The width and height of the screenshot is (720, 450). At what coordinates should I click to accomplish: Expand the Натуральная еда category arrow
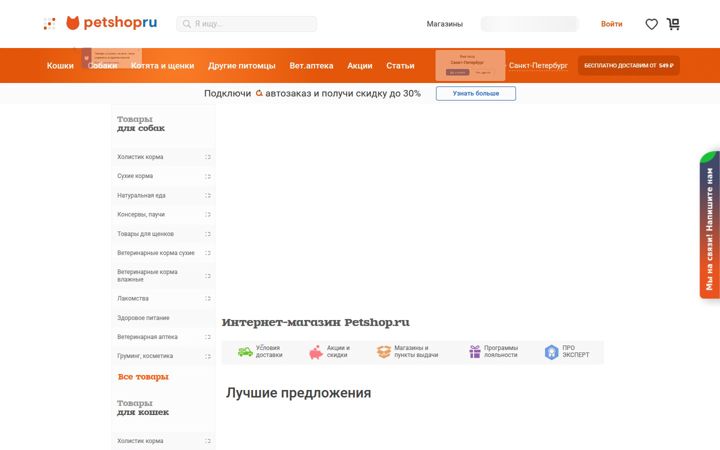(x=208, y=196)
